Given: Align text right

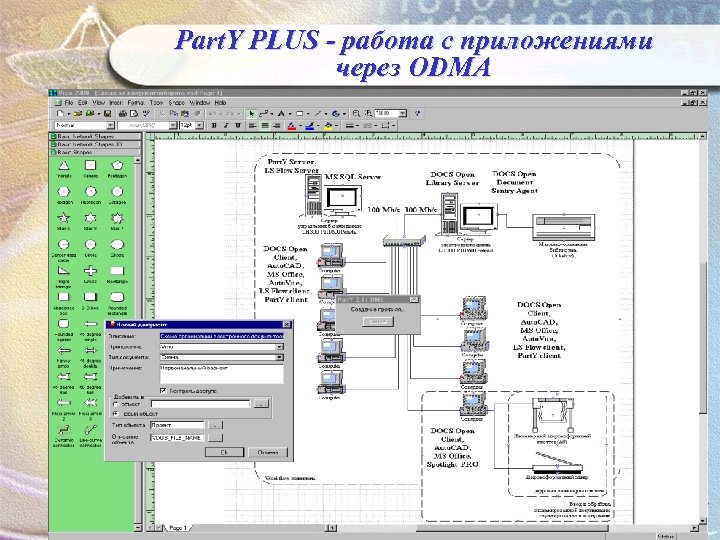Looking at the screenshot, I should tap(276, 125).
